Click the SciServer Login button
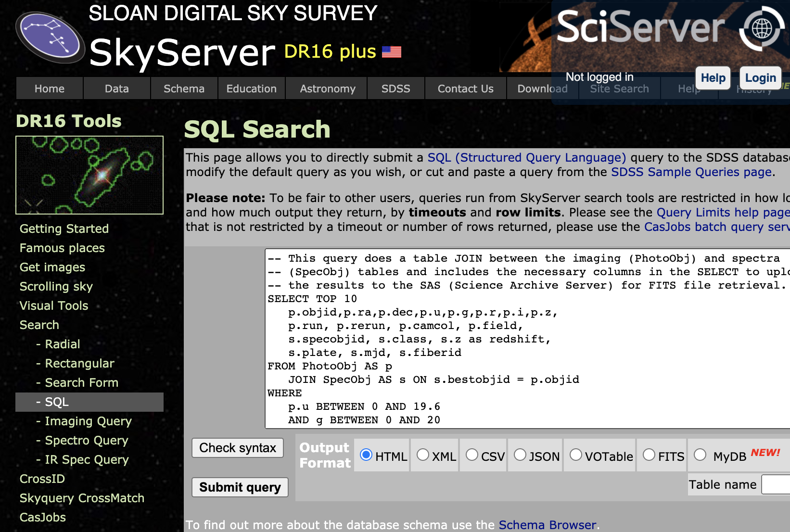The image size is (790, 532). (760, 78)
